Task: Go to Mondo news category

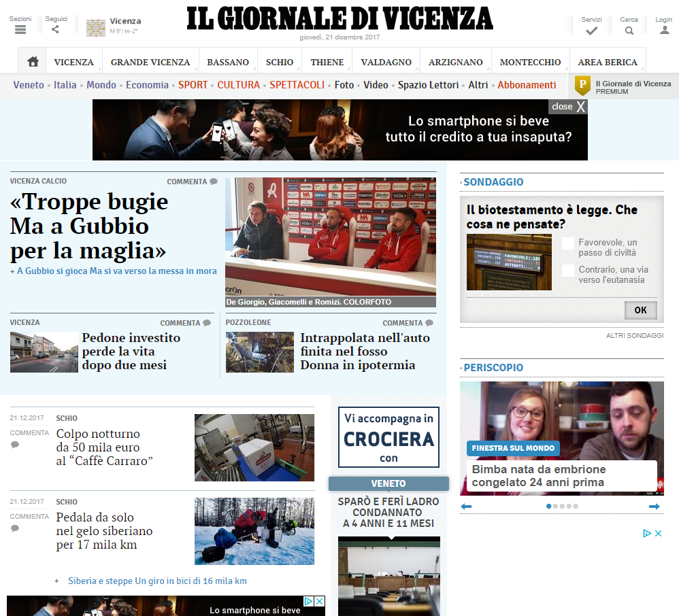Action: 101,85
